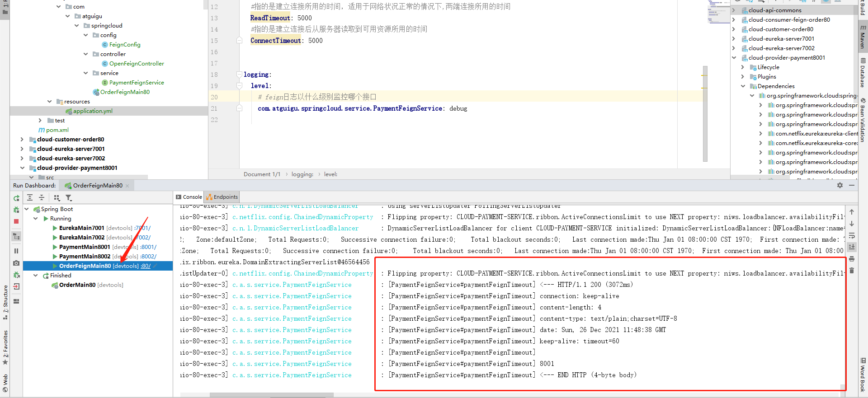
Task: Fold the logging block at line 18
Action: [x=240, y=75]
